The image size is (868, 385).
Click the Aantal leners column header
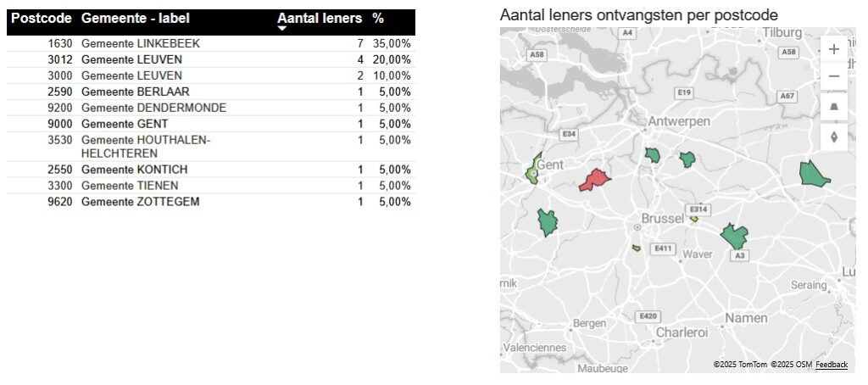coord(319,18)
